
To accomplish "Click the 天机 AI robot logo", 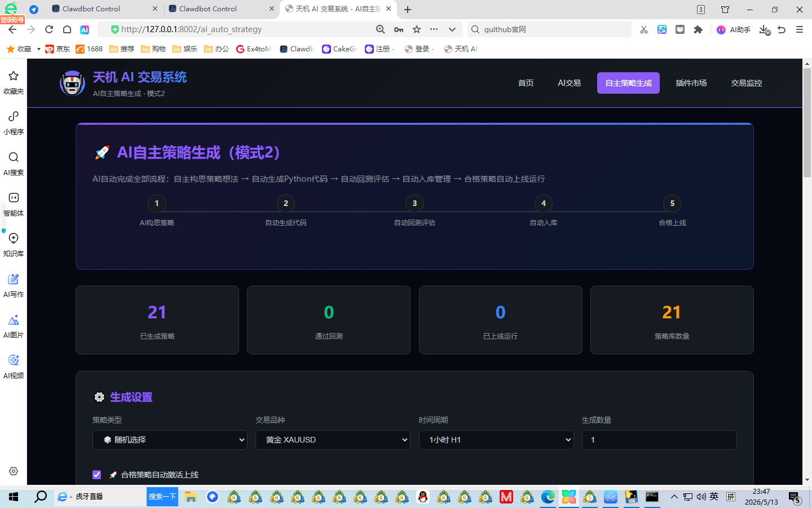I will pyautogui.click(x=72, y=83).
